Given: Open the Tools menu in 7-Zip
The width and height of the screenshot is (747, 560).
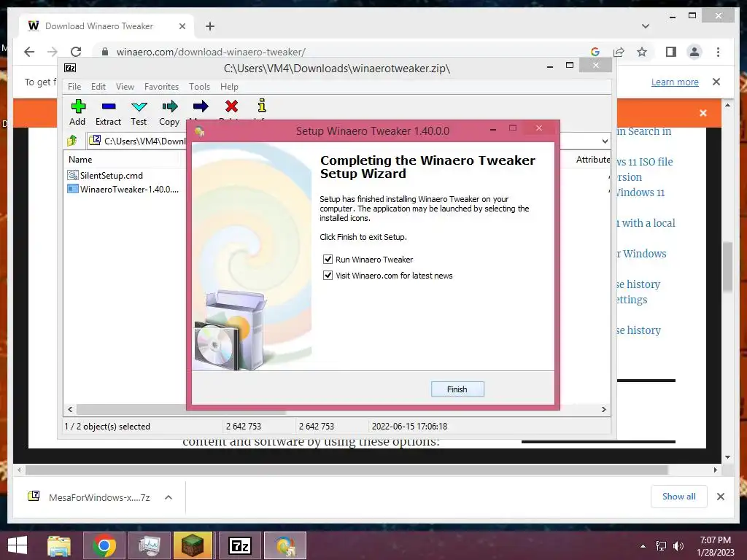Looking at the screenshot, I should pyautogui.click(x=199, y=87).
